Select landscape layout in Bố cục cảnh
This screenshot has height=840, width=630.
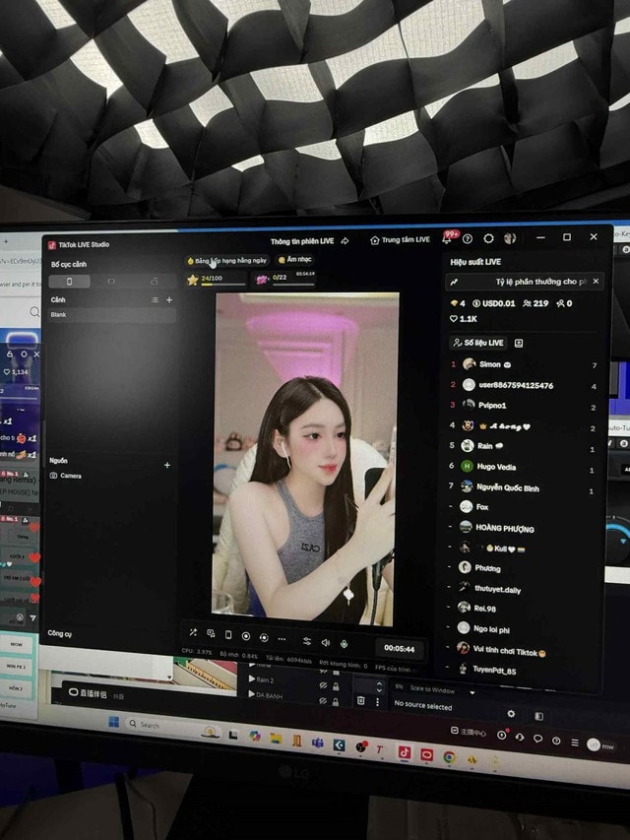111,282
